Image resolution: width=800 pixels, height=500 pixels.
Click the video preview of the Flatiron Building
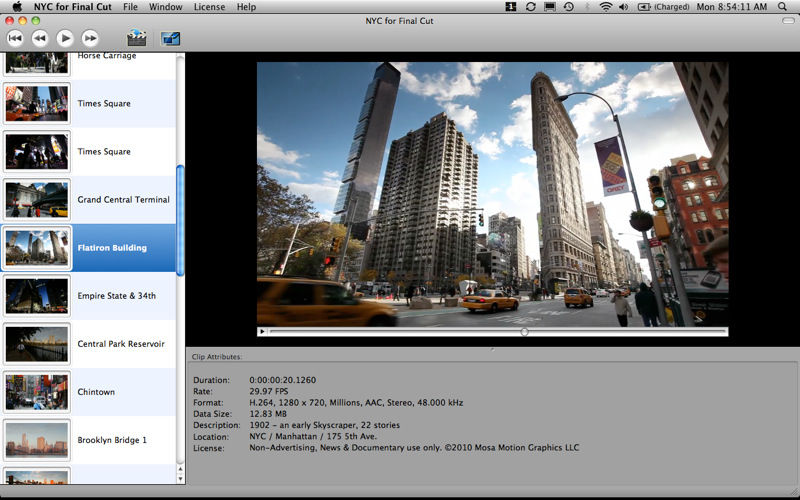pos(492,194)
